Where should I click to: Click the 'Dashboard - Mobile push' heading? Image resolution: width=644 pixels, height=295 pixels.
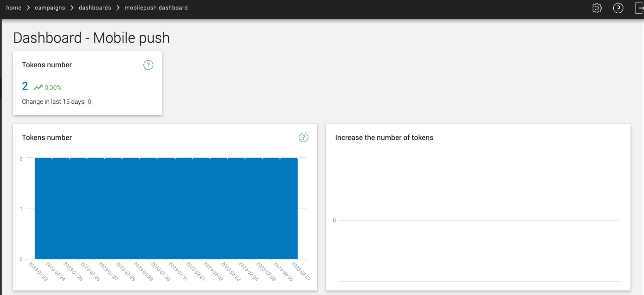(91, 38)
